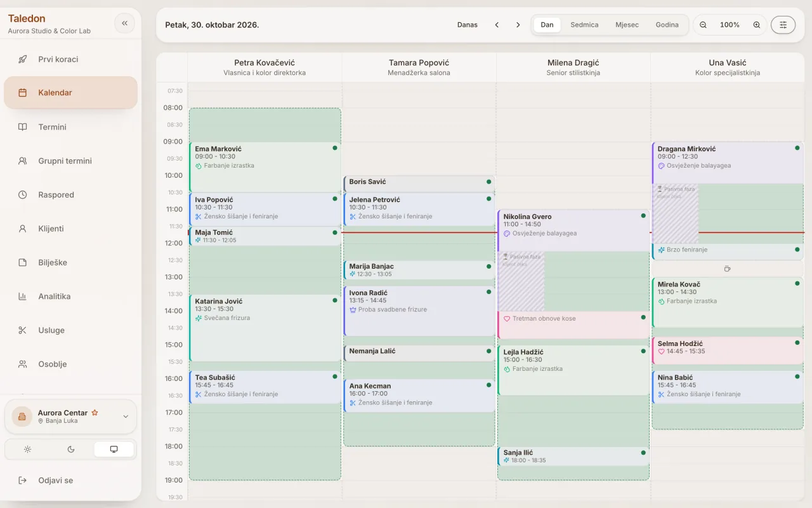Click the zoom in magnifier icon
This screenshot has height=508, width=812.
pyautogui.click(x=756, y=25)
